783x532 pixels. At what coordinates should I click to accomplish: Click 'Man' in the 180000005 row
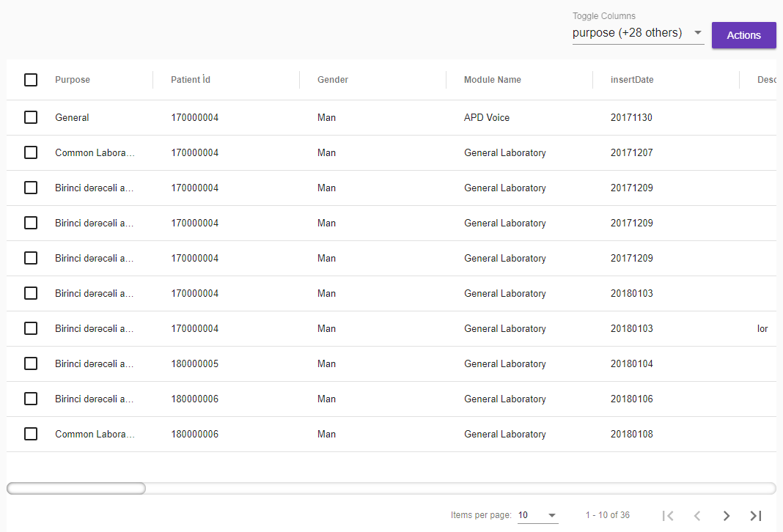(326, 363)
